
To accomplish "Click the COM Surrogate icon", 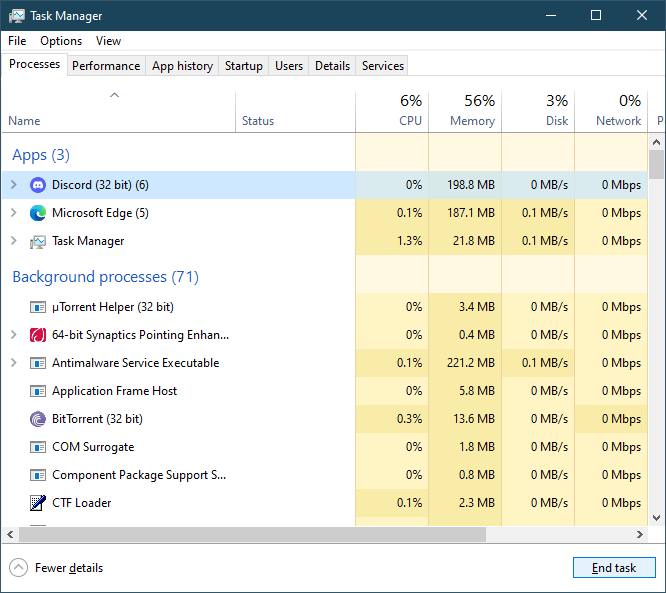I will [38, 447].
